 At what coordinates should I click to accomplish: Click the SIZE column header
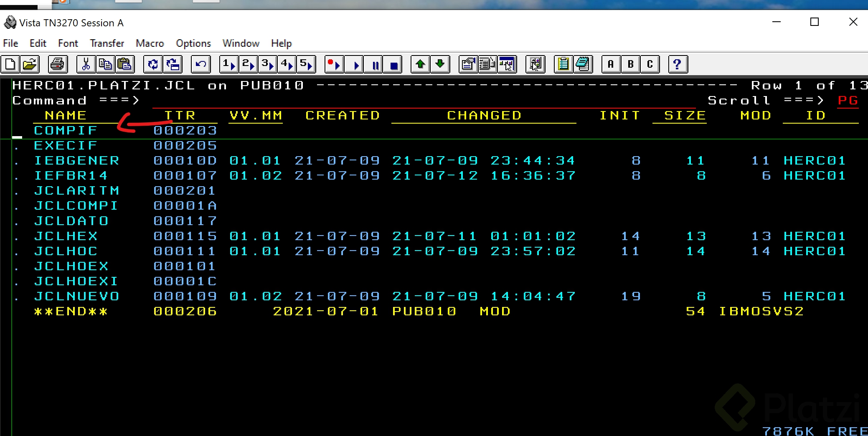pos(685,116)
